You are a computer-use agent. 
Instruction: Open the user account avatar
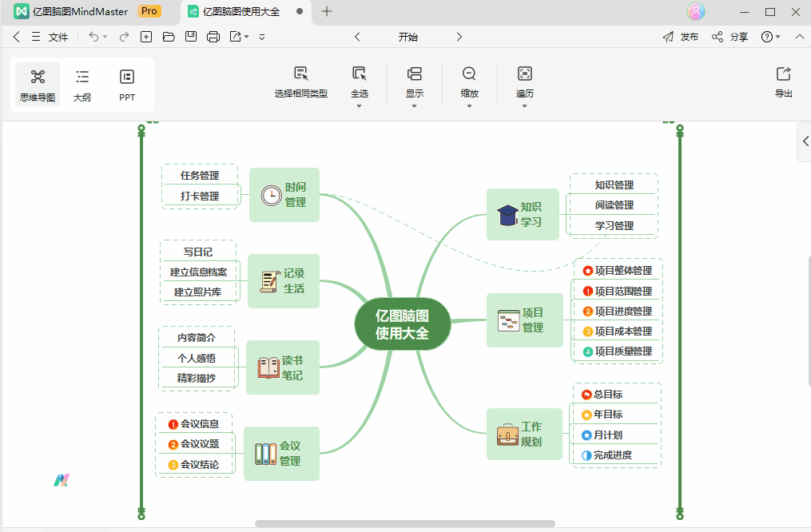[x=696, y=11]
